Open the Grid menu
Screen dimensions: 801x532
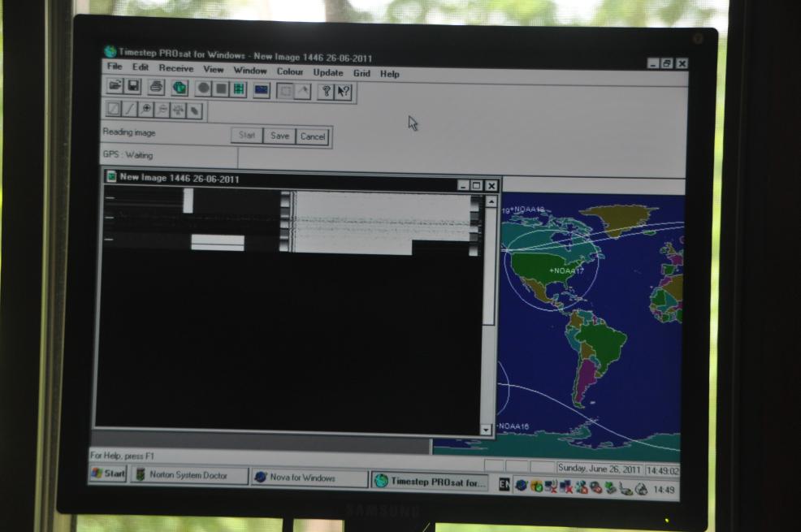coord(362,73)
